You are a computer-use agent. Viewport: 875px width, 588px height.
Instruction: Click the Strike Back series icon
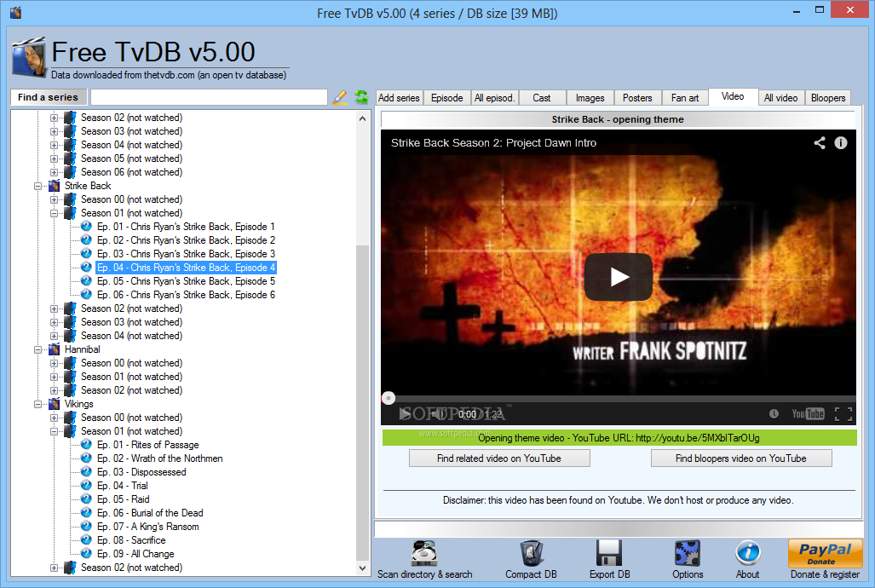tap(55, 186)
